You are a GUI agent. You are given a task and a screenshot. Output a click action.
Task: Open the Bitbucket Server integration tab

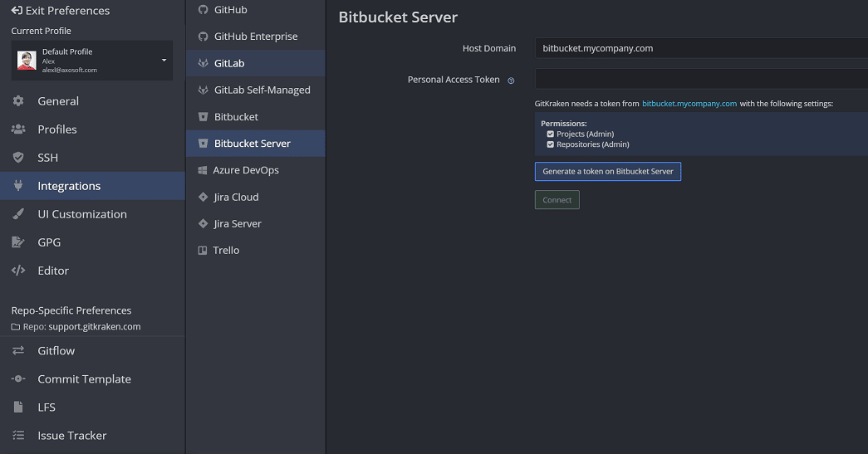point(252,144)
